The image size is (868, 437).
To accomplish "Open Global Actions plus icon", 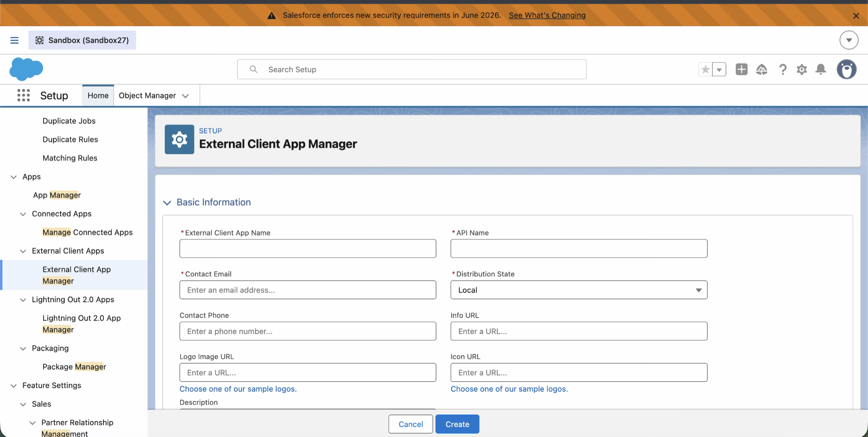I will pos(742,70).
